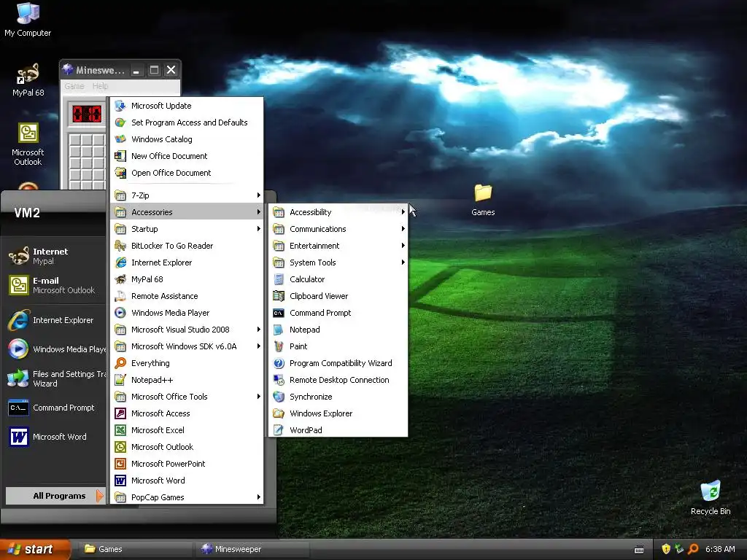Launch the Notepad icon in Accessories

point(279,330)
